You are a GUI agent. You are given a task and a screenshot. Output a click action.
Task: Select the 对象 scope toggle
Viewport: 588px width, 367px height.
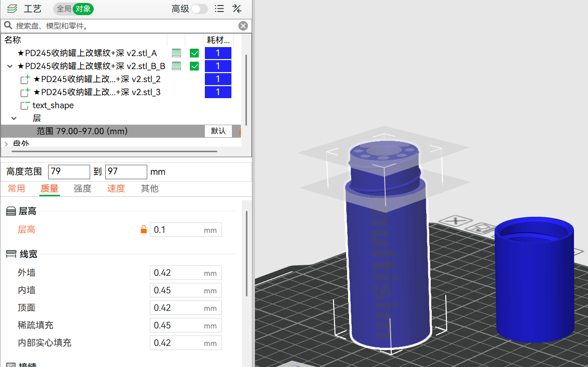coord(83,9)
